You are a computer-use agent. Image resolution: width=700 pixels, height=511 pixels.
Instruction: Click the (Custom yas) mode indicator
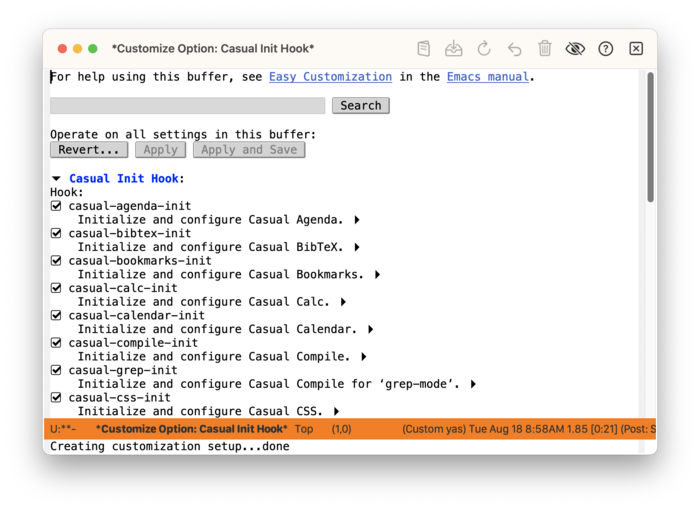coord(434,429)
